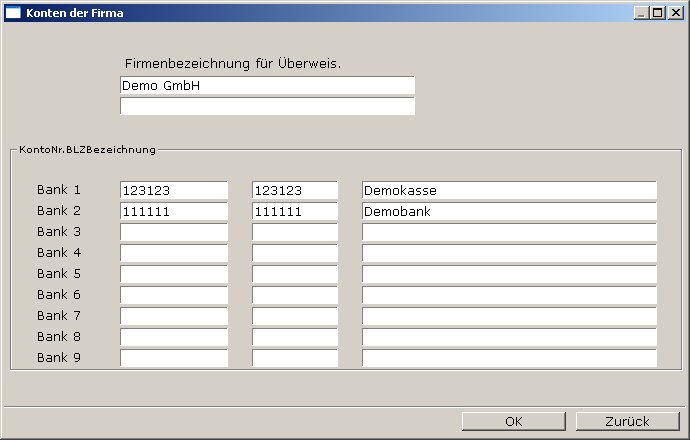Edit the Demobank description field
The image size is (690, 440).
pos(509,211)
